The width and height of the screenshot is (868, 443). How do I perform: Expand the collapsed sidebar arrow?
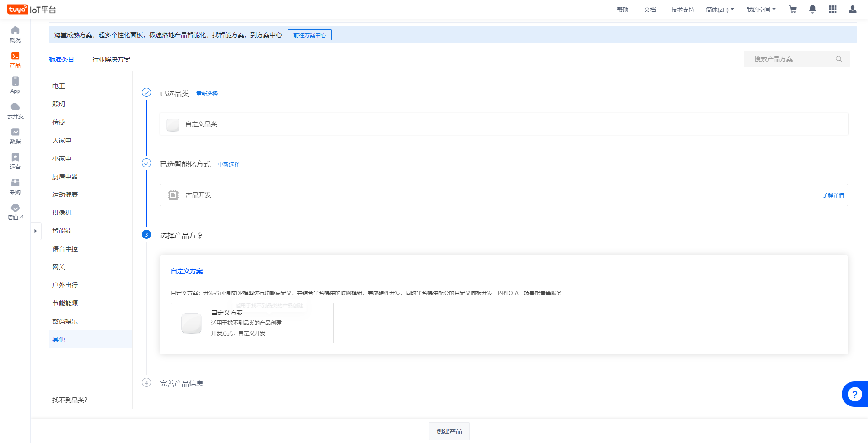click(36, 231)
